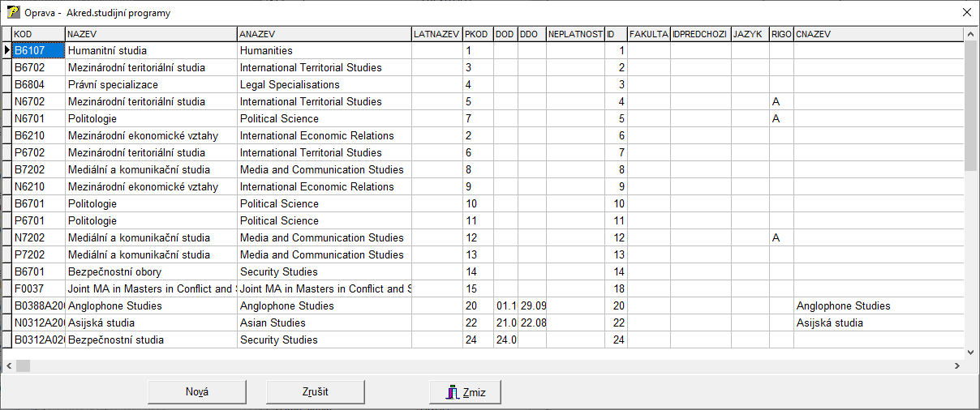Click the application icon in title bar
The height and width of the screenshot is (410, 980).
point(13,13)
